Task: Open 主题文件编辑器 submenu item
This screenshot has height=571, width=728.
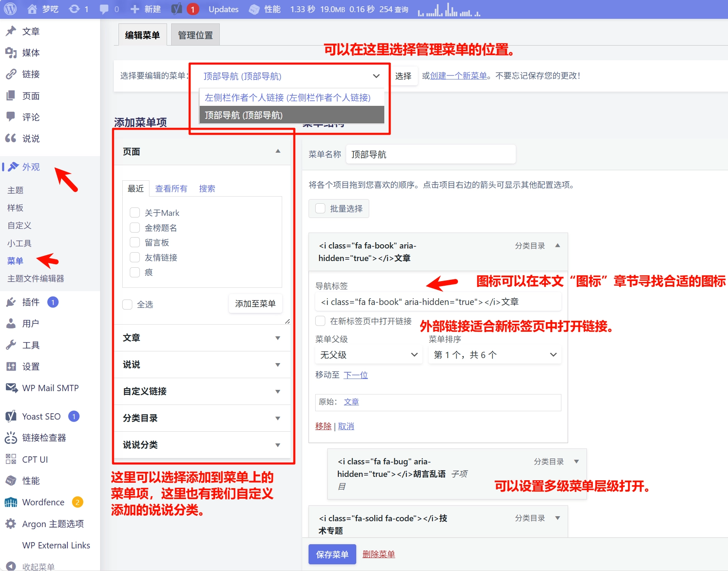Action: click(36, 279)
